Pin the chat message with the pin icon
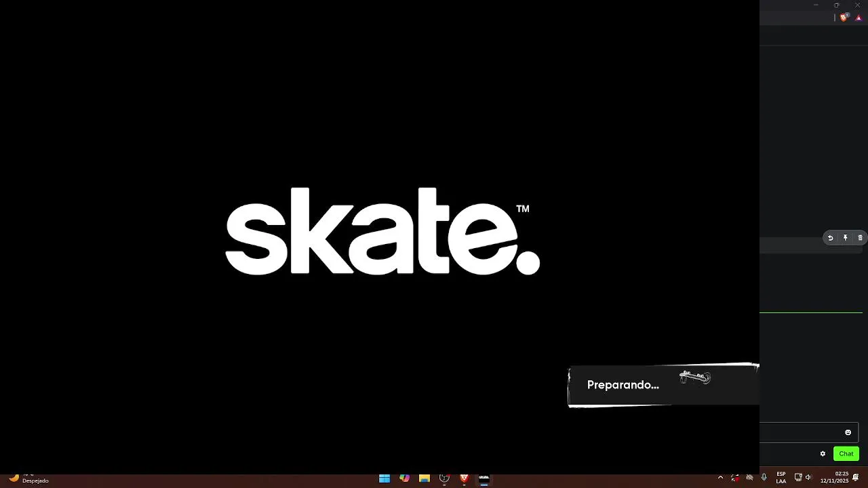This screenshot has height=488, width=868. [x=846, y=238]
